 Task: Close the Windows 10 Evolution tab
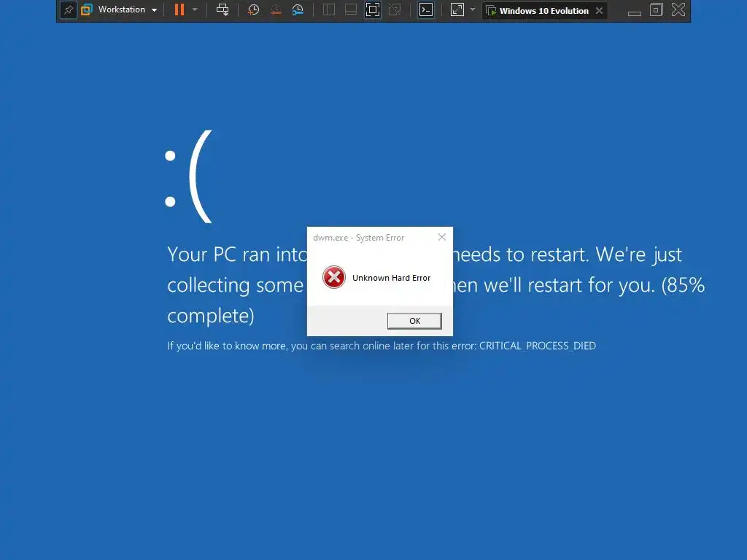pos(600,10)
